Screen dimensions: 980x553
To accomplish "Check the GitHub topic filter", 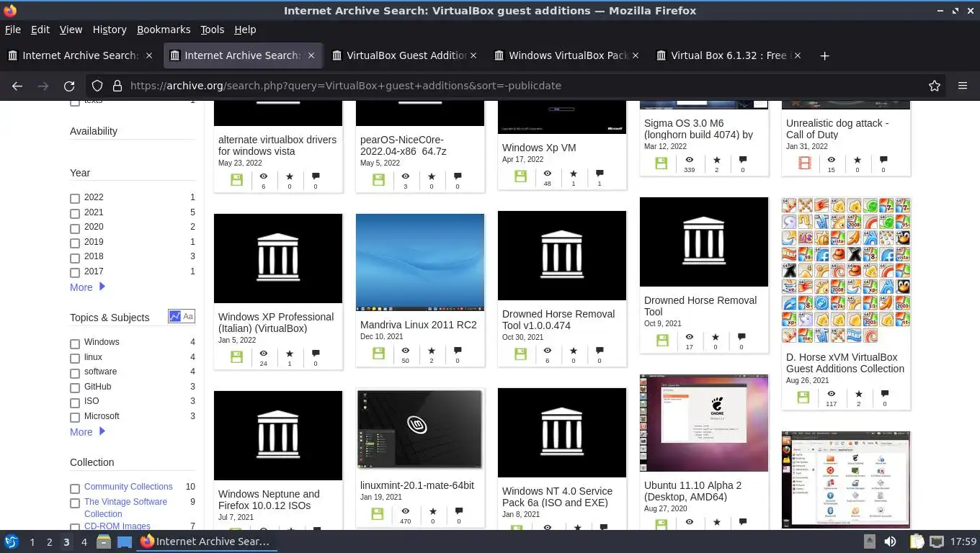I will 75,387.
